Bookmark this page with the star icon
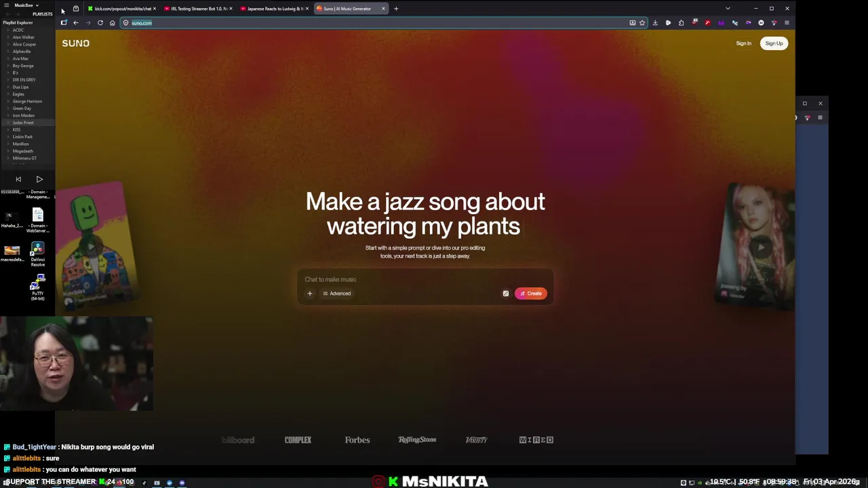Image resolution: width=868 pixels, height=488 pixels. tap(642, 23)
